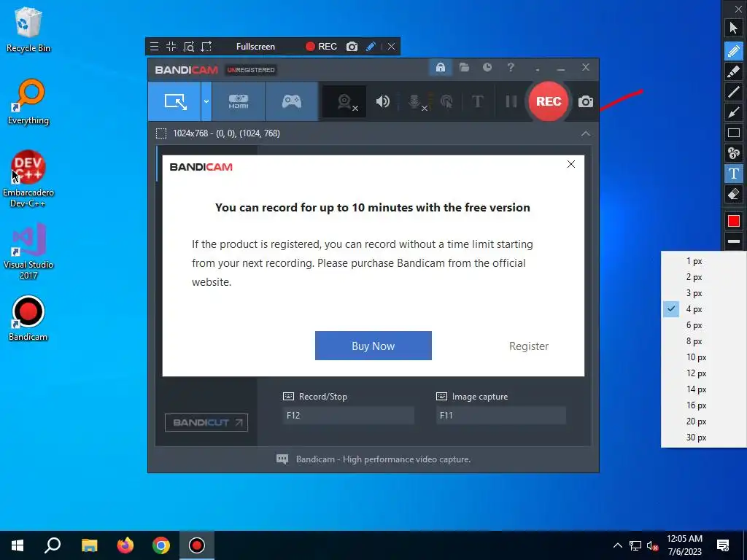Screen dimensions: 747x560
Task: Select the pencil drawing tool
Action: (734, 50)
